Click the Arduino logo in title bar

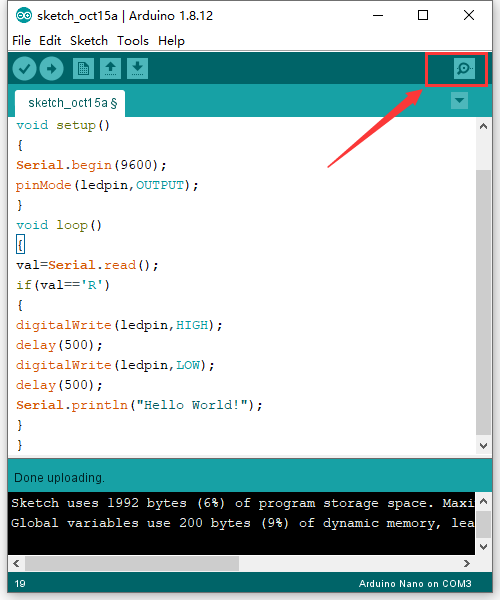click(x=24, y=16)
